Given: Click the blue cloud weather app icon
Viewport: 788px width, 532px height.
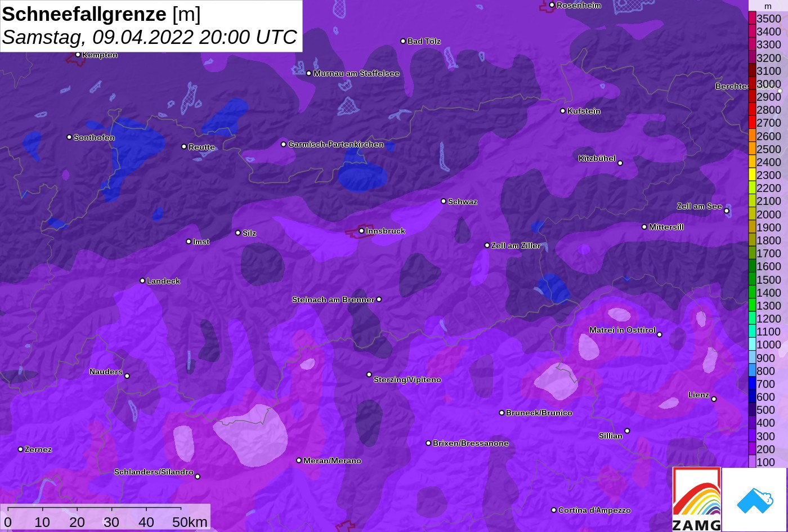Looking at the screenshot, I should 754,499.
